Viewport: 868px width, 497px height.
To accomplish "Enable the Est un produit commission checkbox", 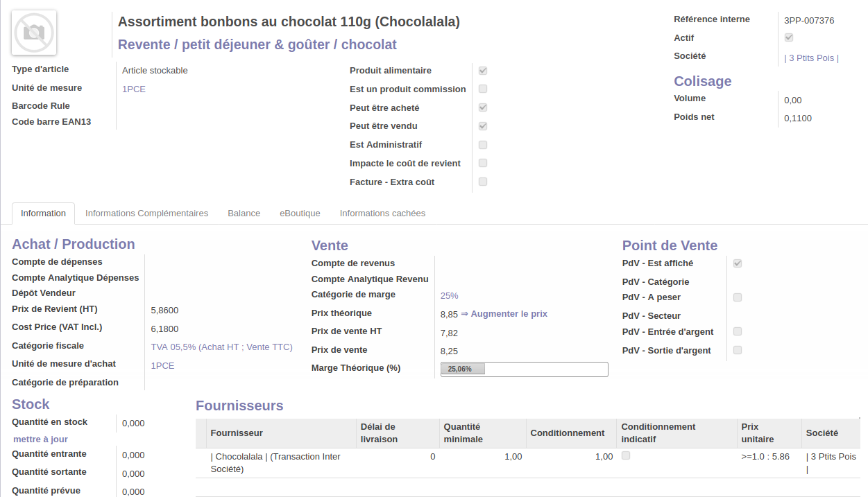I will [x=483, y=89].
